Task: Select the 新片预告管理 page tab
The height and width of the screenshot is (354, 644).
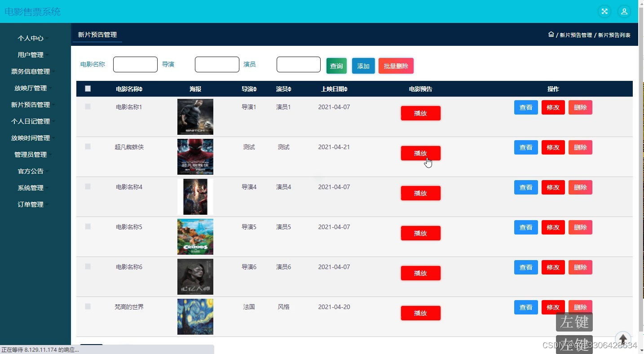Action: pyautogui.click(x=97, y=35)
